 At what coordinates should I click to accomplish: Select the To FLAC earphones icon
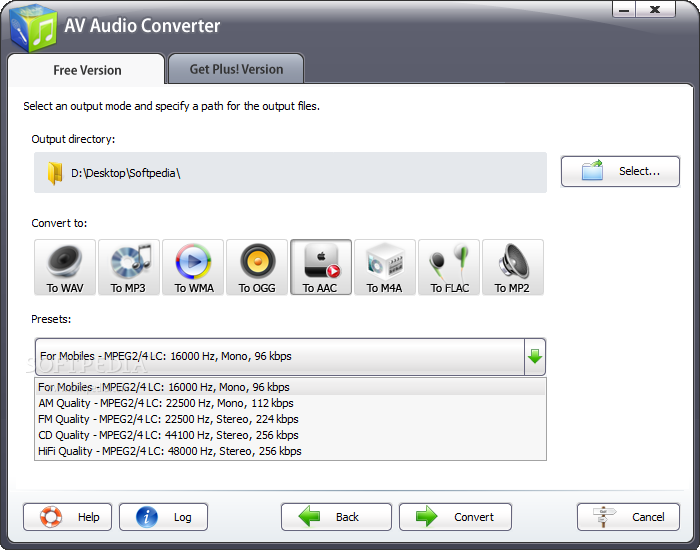449,267
